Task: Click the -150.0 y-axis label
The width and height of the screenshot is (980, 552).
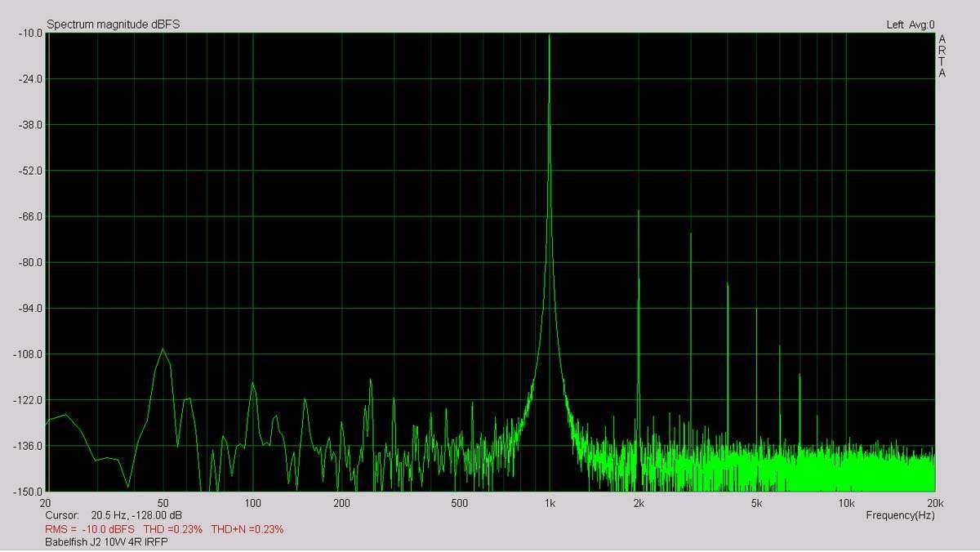Action: 28,492
